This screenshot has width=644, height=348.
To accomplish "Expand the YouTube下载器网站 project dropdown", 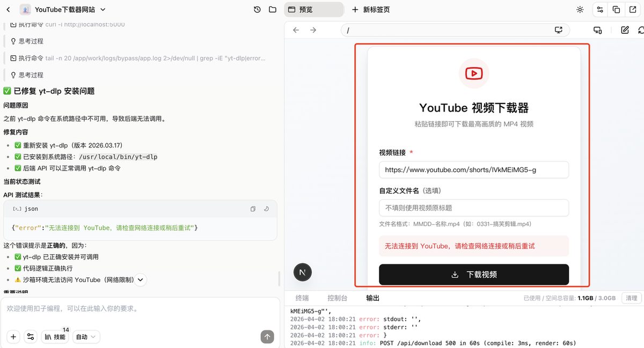I will [x=103, y=10].
